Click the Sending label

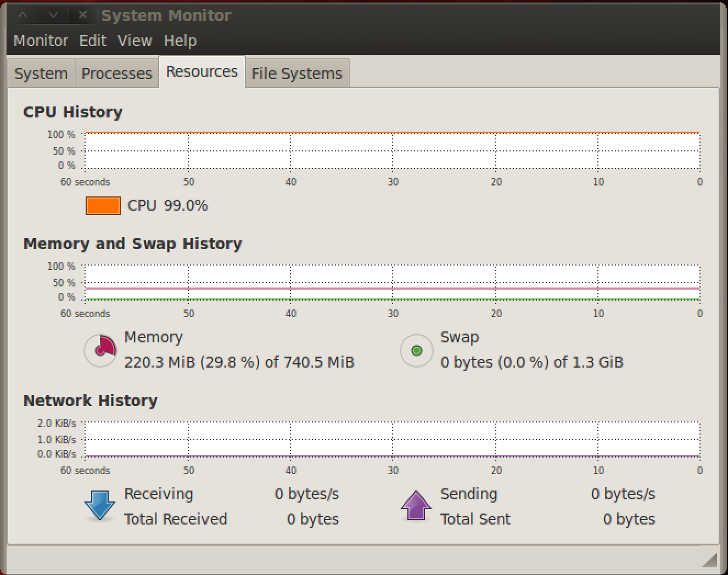[x=469, y=494]
